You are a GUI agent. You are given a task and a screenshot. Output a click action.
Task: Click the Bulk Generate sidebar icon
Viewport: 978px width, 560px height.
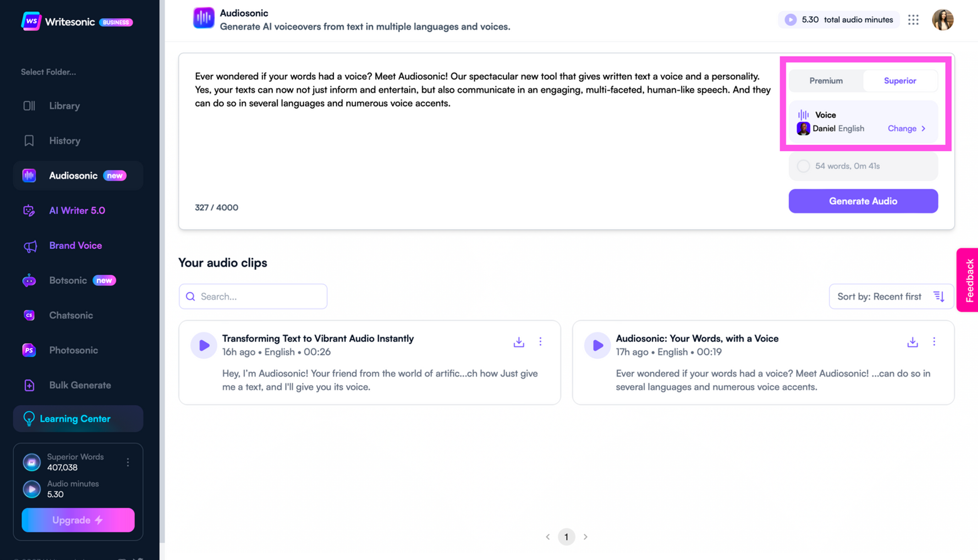coord(28,385)
